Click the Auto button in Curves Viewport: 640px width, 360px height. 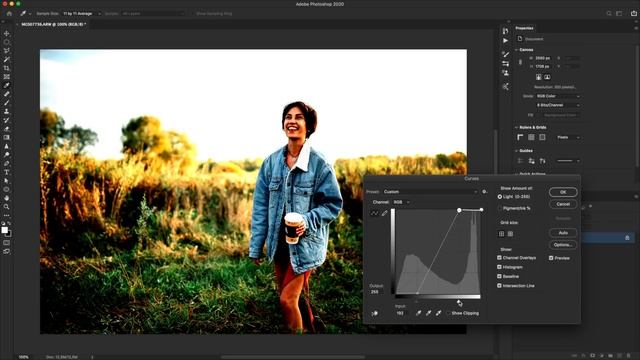(563, 233)
